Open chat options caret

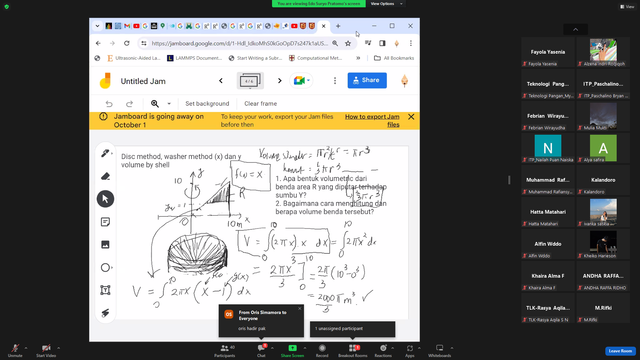272,348
